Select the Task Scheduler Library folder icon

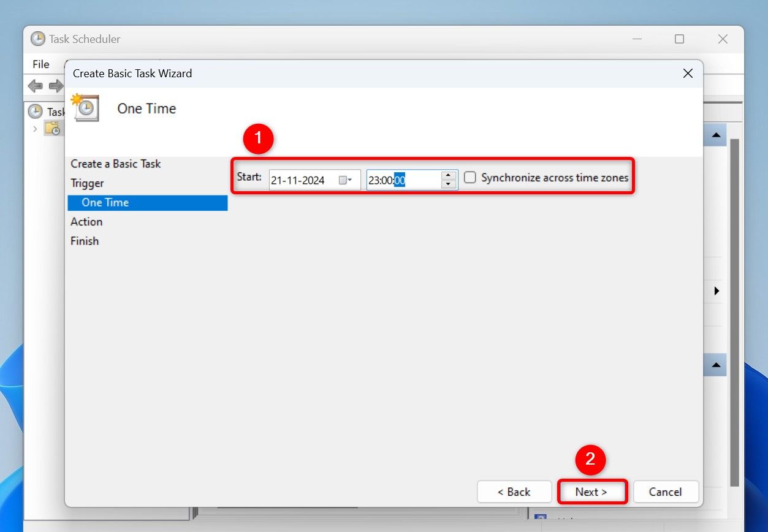[x=53, y=129]
